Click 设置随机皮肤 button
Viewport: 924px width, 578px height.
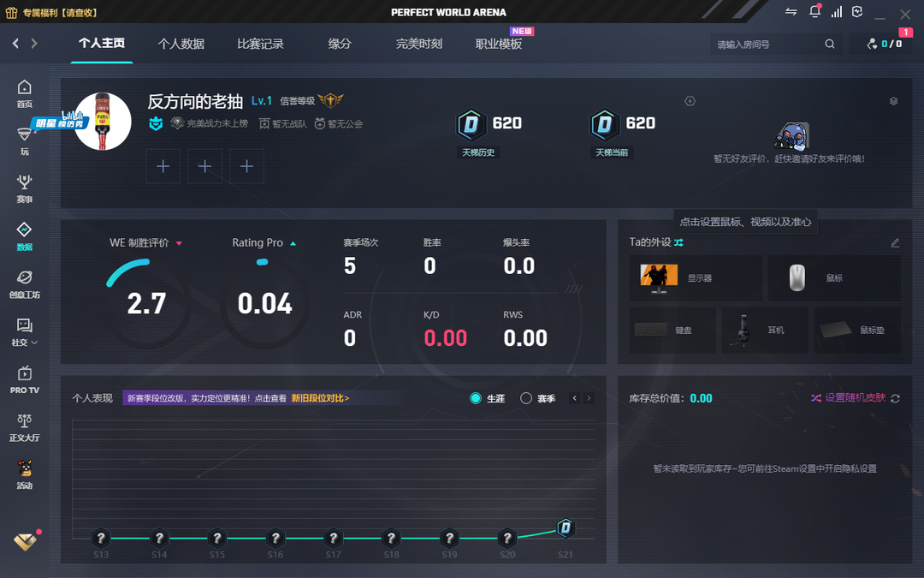point(855,397)
